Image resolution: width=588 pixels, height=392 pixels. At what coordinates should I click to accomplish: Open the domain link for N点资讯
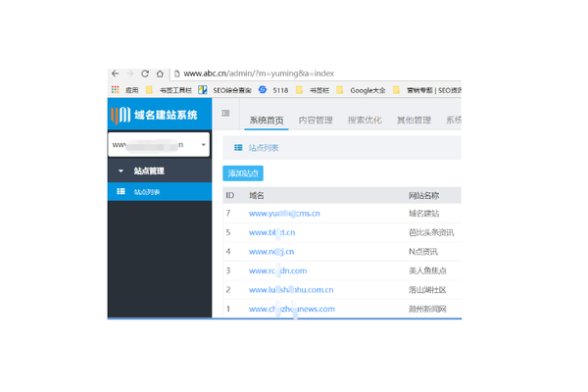coord(271,252)
